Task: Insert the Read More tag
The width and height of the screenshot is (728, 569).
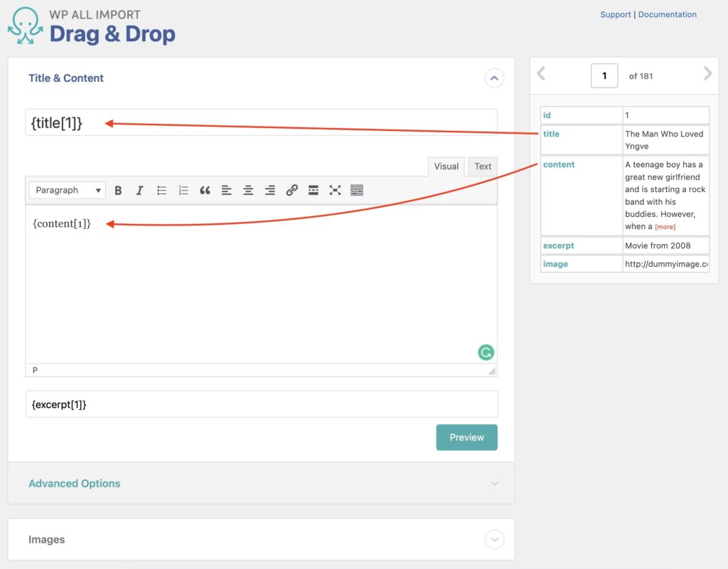Action: click(x=313, y=190)
